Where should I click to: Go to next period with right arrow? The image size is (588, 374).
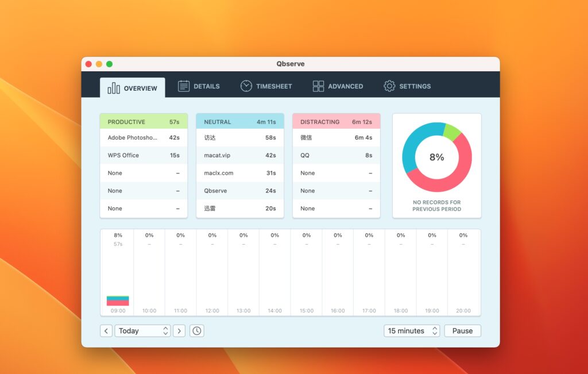(x=179, y=331)
